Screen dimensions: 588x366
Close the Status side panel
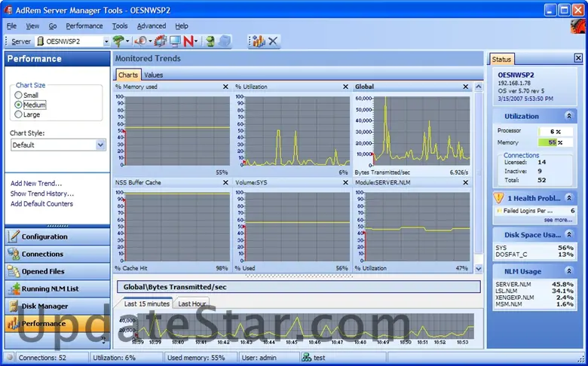coord(578,58)
